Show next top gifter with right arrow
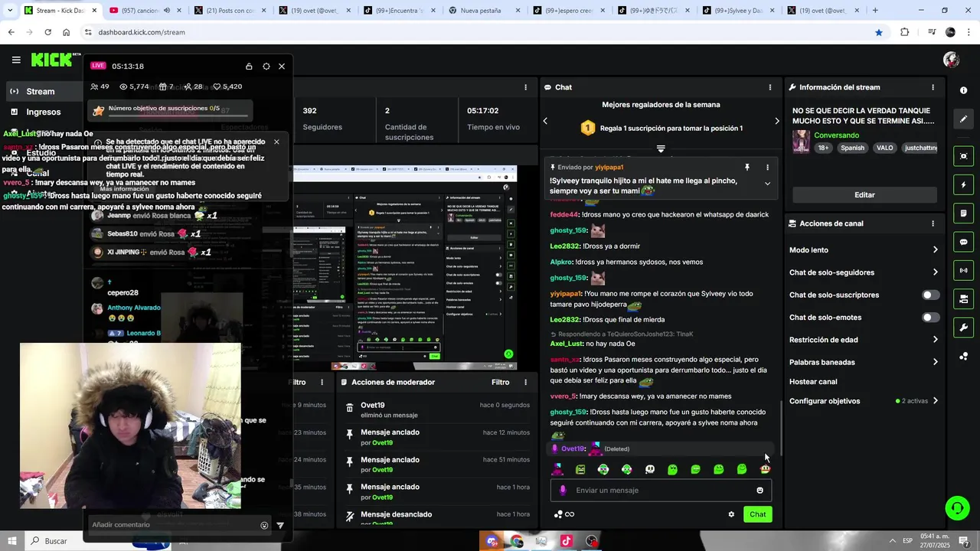980x551 pixels. click(x=776, y=121)
